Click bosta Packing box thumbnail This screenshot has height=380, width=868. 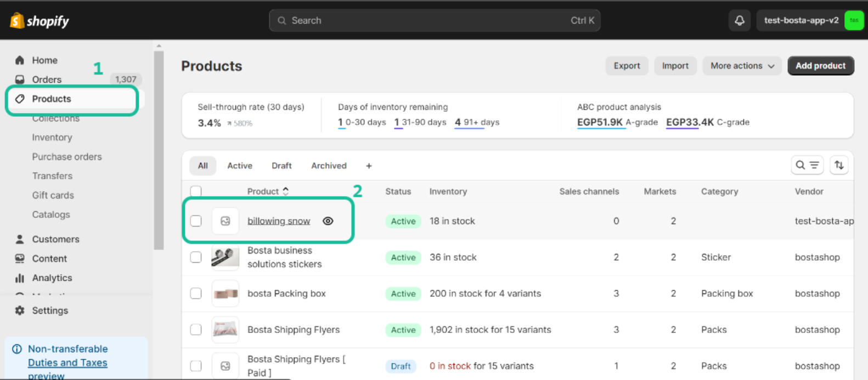coord(226,293)
